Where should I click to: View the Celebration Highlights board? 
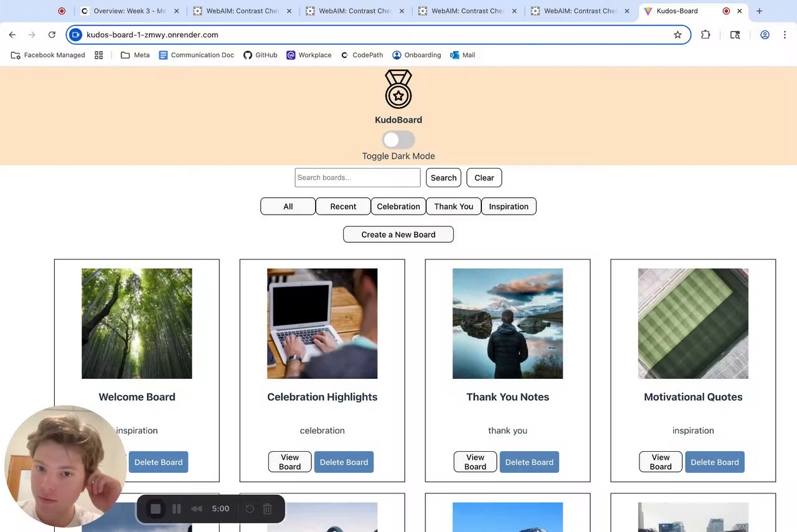point(290,462)
